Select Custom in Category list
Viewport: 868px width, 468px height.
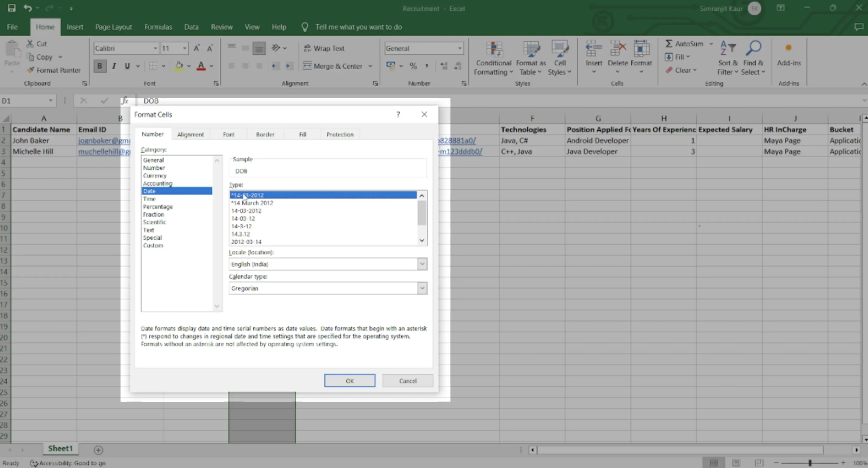(153, 245)
